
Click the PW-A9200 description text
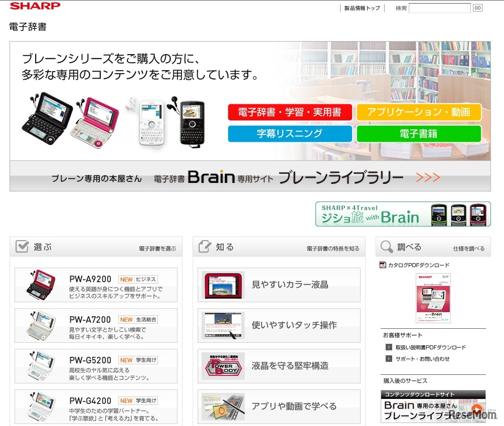tap(115, 292)
